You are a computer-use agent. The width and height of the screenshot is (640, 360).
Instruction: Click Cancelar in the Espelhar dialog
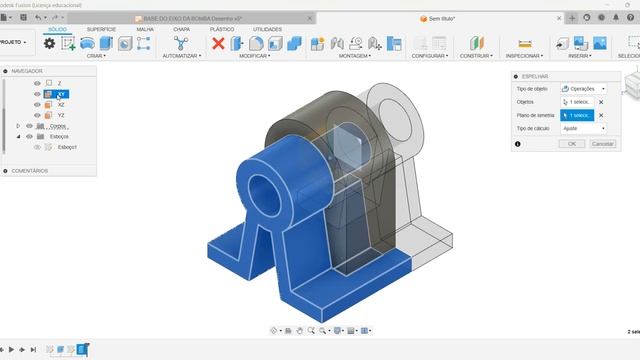(602, 144)
